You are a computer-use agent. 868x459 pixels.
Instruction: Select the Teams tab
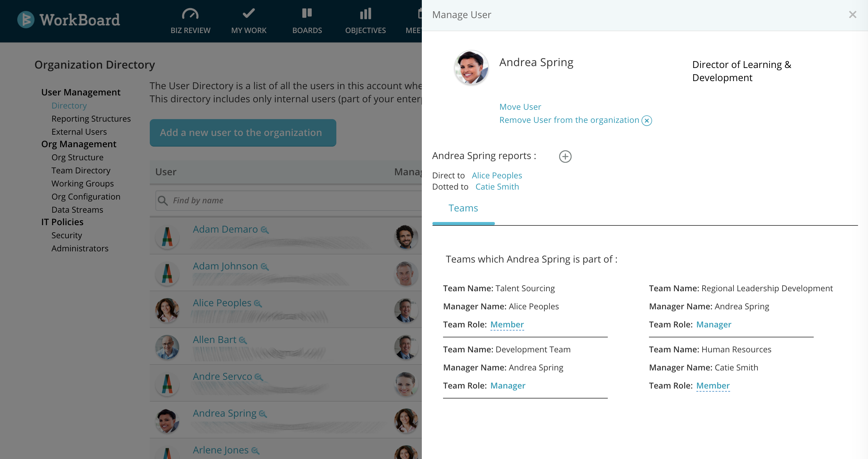[463, 208]
